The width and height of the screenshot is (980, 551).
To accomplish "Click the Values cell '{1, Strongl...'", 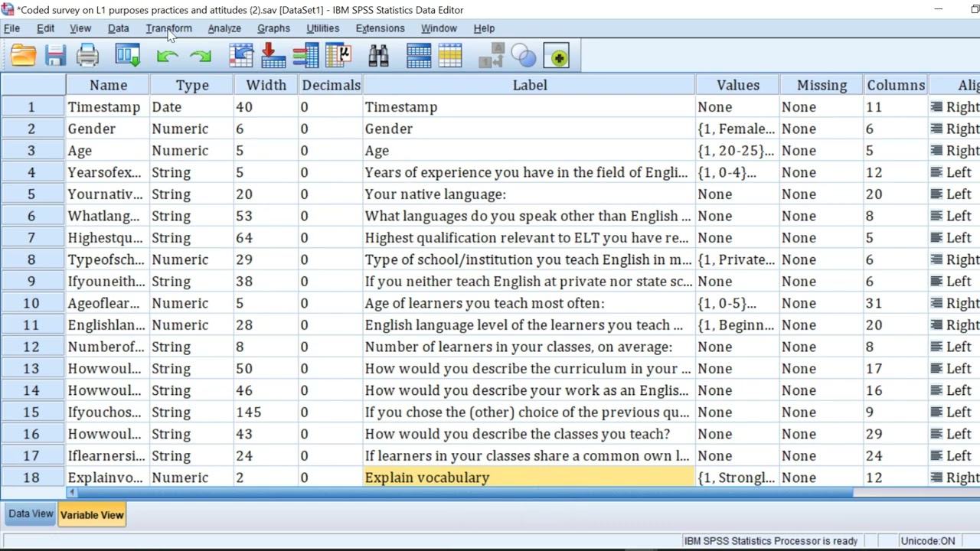I will pos(738,478).
